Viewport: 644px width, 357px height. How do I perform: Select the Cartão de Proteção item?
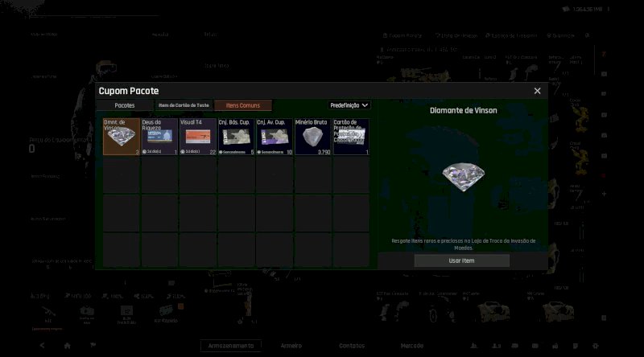[351, 137]
